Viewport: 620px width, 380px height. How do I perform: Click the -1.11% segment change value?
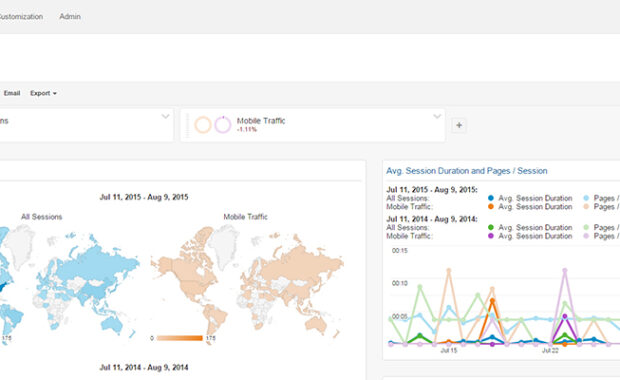click(246, 129)
